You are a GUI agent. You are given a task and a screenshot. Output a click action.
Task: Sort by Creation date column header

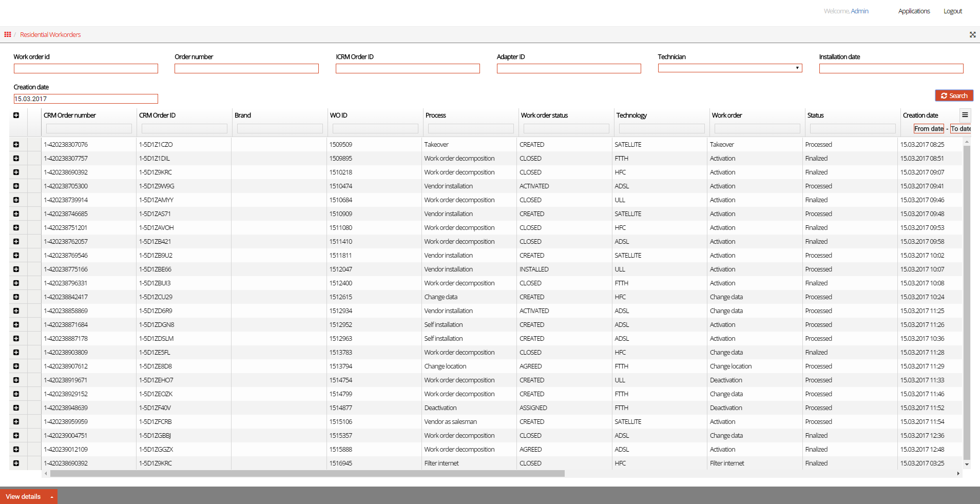click(x=920, y=115)
